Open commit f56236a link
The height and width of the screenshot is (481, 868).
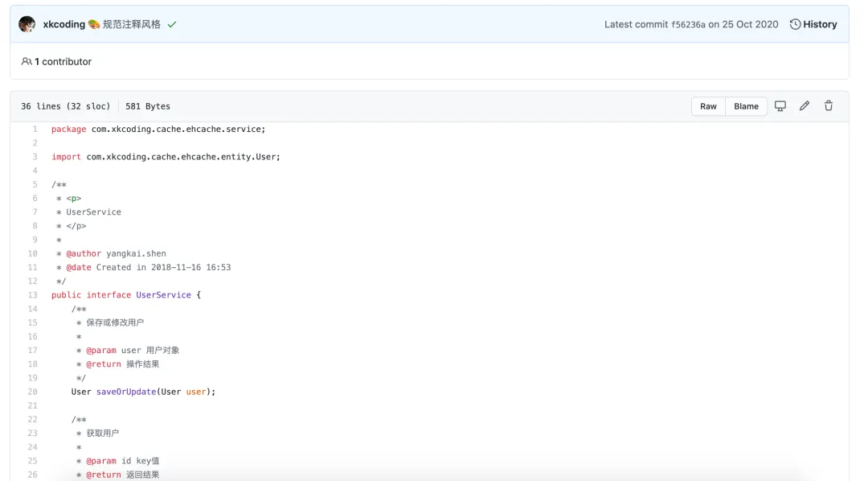click(688, 24)
